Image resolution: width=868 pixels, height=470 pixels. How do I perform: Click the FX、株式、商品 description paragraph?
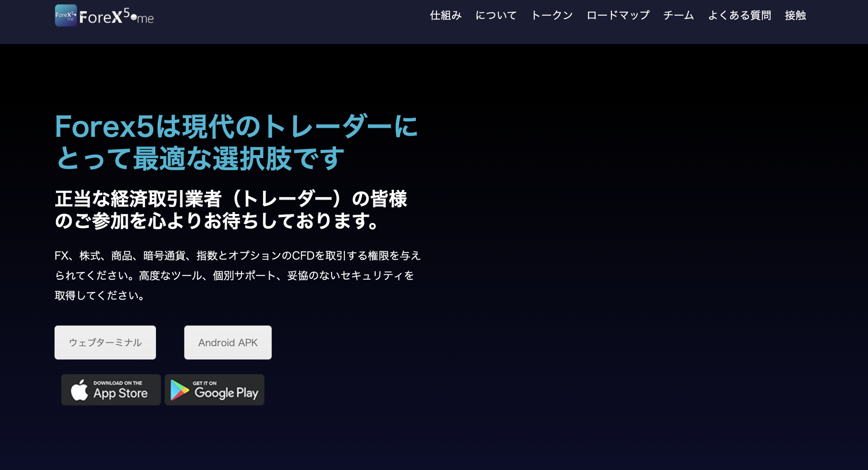coord(237,275)
